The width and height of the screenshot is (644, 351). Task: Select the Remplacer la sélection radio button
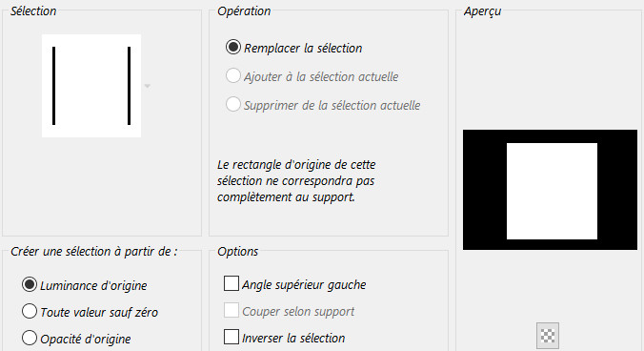tap(232, 48)
